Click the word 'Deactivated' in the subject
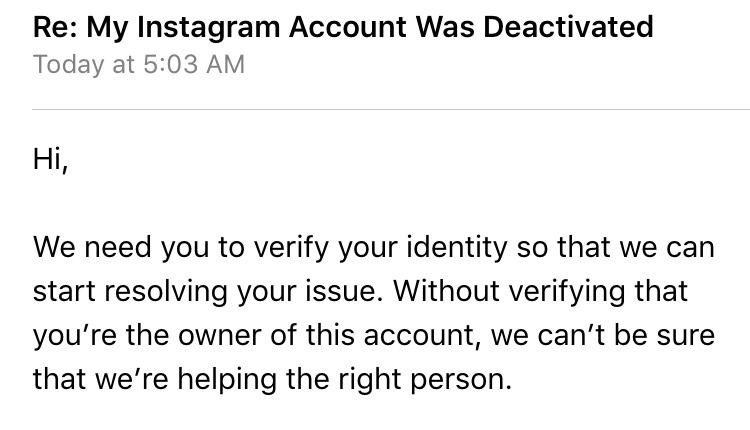This screenshot has height=430, width=750. [x=568, y=27]
